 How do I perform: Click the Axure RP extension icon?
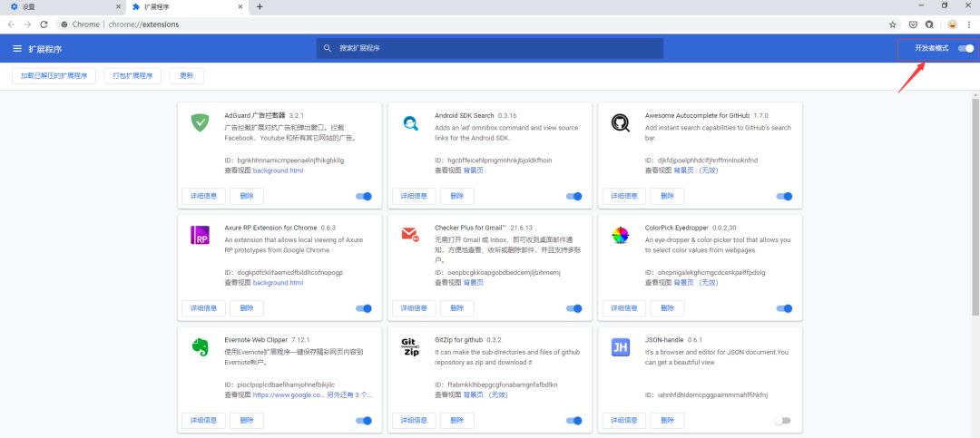pyautogui.click(x=200, y=236)
